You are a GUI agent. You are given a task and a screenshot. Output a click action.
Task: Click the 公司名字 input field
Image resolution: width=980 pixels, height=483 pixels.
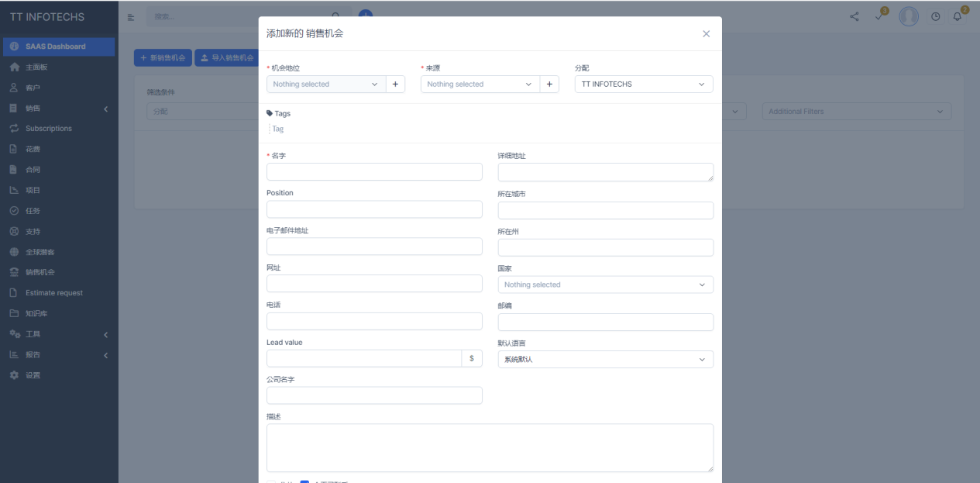pyautogui.click(x=374, y=395)
